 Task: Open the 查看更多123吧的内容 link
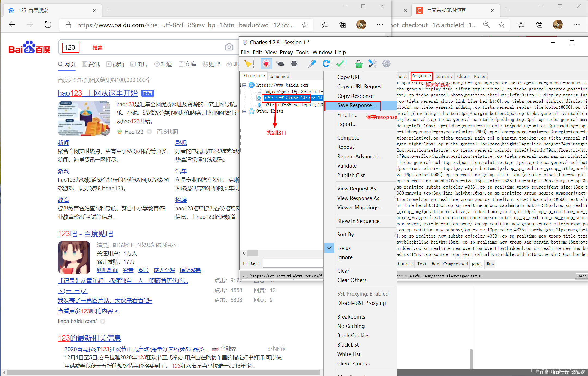click(88, 311)
